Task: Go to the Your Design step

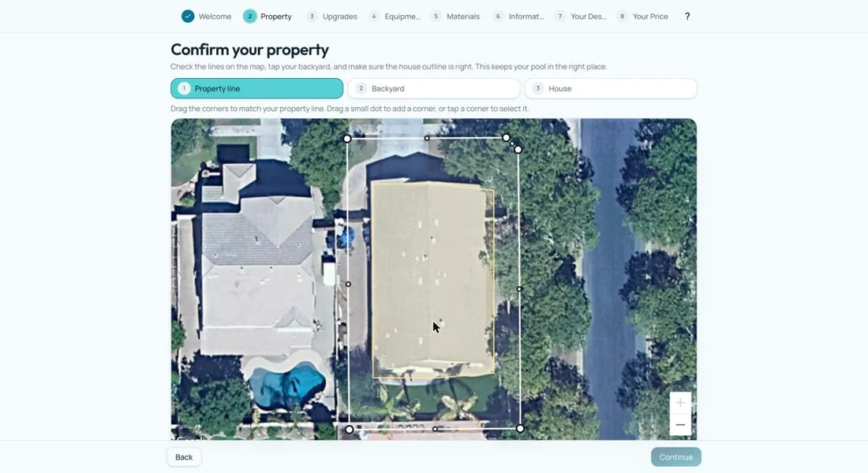Action: pyautogui.click(x=580, y=17)
